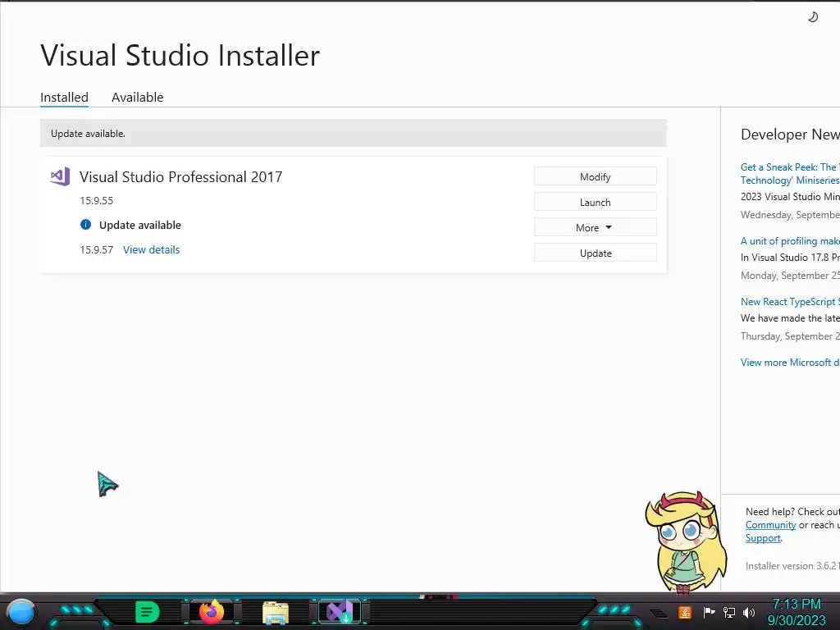Click the 'Update available.' notification banner
This screenshot has width=840, height=630.
point(353,134)
